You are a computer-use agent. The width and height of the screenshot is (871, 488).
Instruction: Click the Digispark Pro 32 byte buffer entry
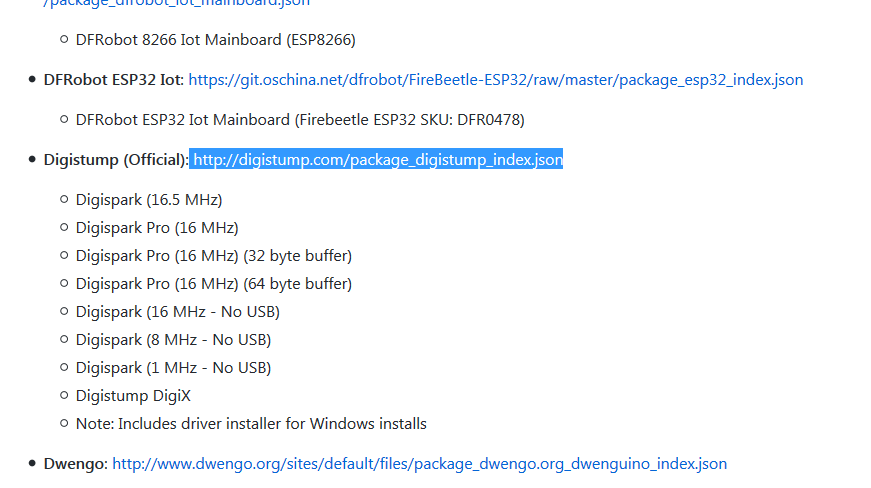coord(214,256)
